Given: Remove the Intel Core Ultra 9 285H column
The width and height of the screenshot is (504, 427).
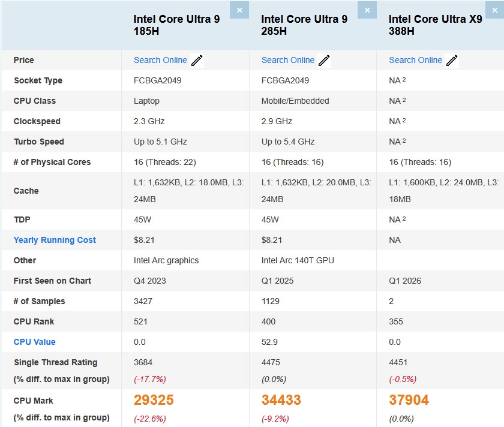Looking at the screenshot, I should (x=367, y=10).
